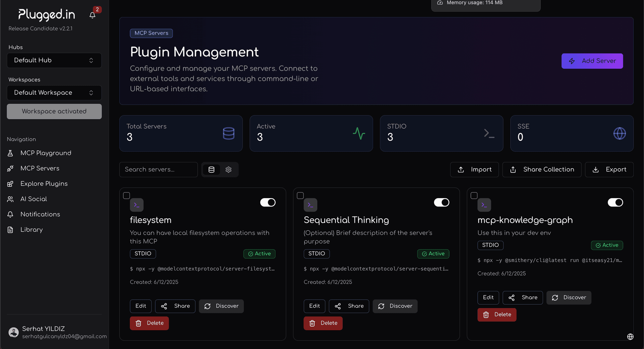
Task: Click the memory usage gauge icon
Action: click(x=440, y=3)
